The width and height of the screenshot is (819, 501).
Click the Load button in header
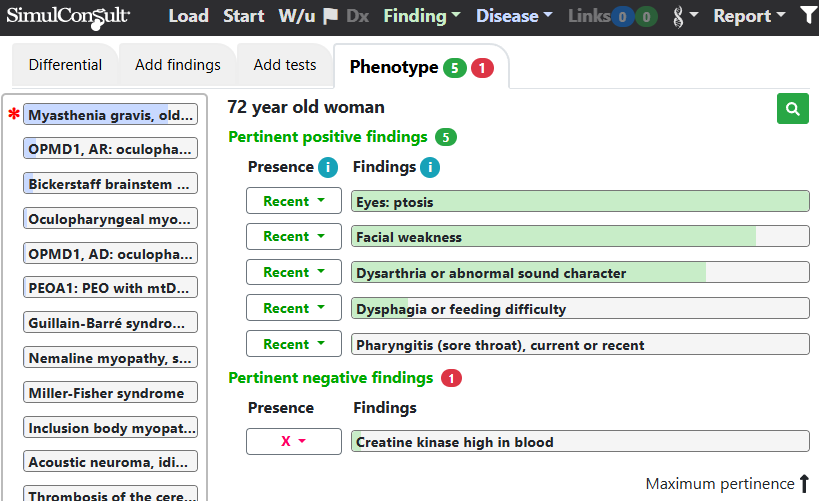[188, 16]
